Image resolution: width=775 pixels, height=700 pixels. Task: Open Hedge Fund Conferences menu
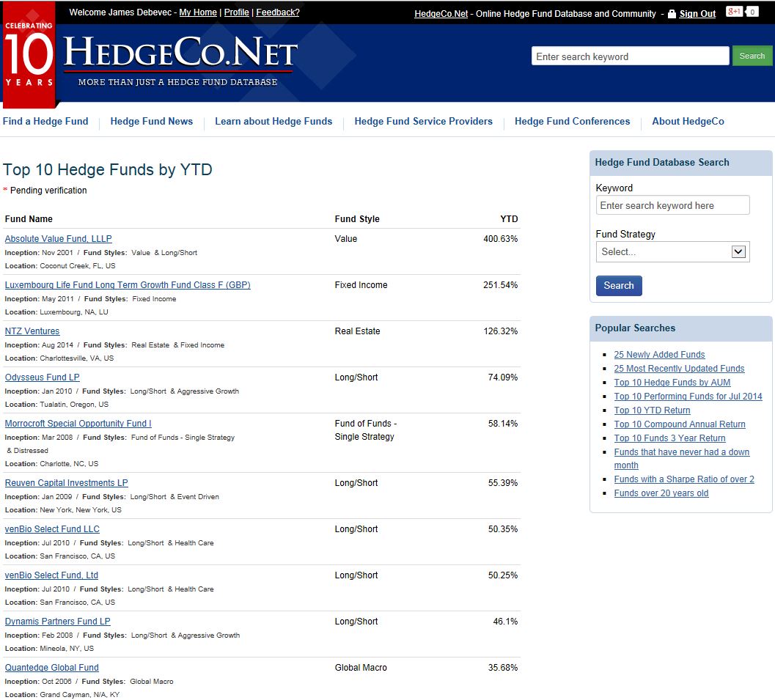pos(572,122)
